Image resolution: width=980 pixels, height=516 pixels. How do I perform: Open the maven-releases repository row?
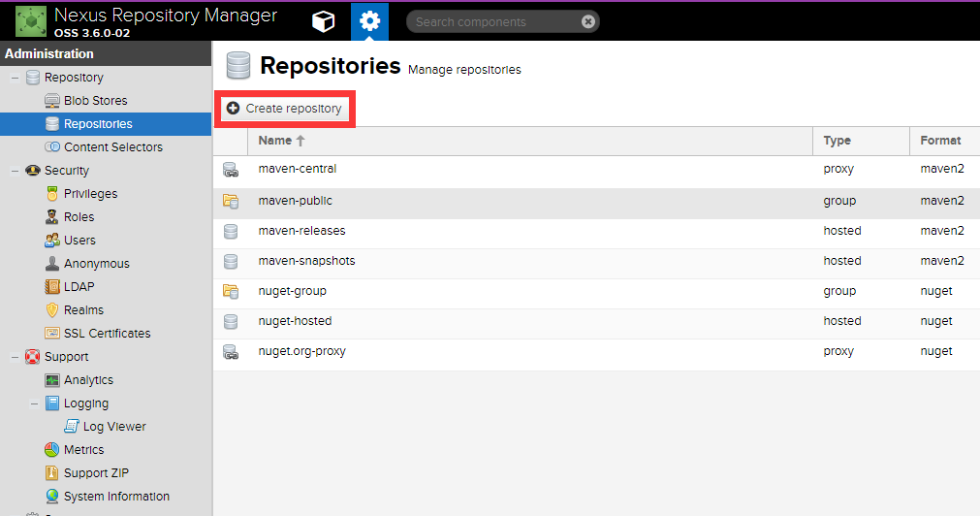[x=596, y=232]
